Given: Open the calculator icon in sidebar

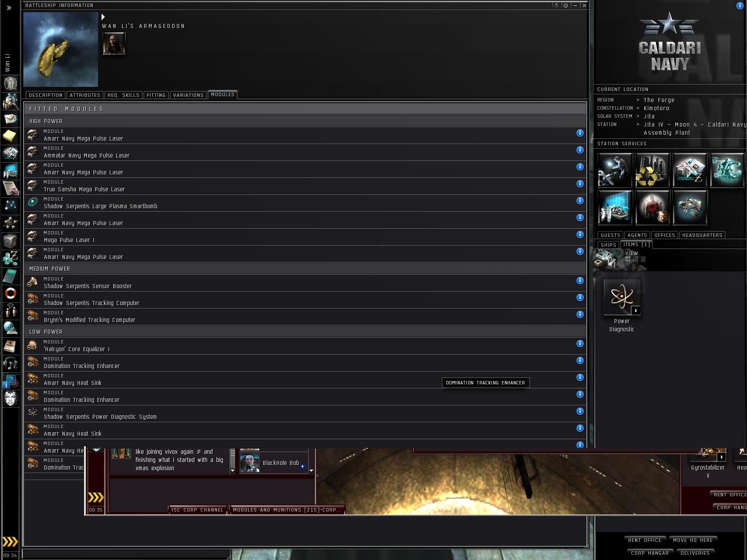Looking at the screenshot, I should point(11,275).
